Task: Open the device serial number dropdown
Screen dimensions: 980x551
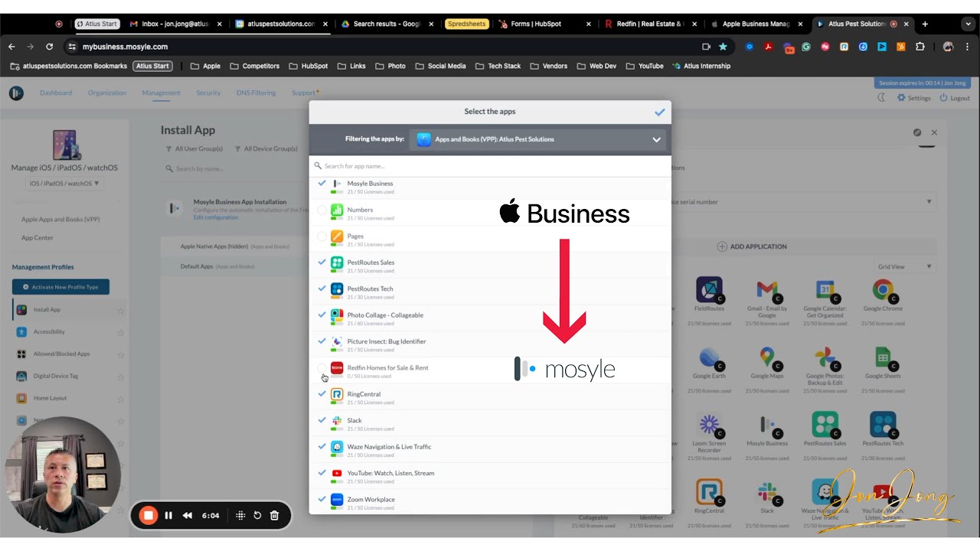Action: point(802,202)
